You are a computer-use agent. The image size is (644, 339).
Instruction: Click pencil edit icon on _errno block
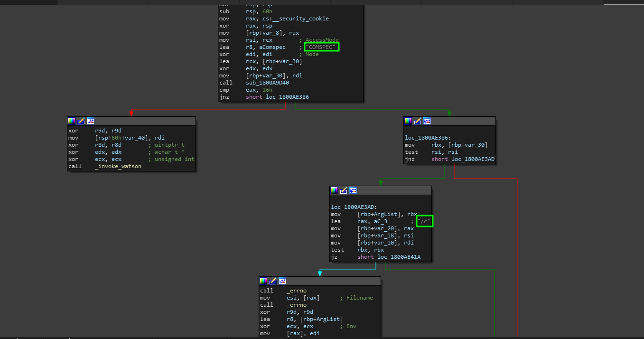point(273,281)
